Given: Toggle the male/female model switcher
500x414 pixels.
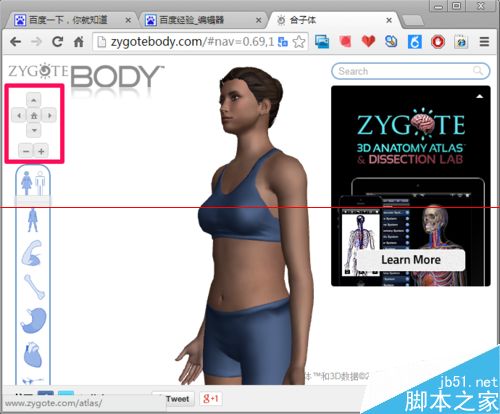Looking at the screenshot, I should [x=33, y=183].
